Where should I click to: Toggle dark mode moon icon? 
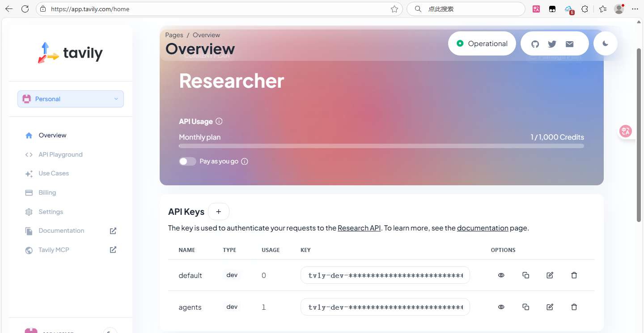pos(606,43)
